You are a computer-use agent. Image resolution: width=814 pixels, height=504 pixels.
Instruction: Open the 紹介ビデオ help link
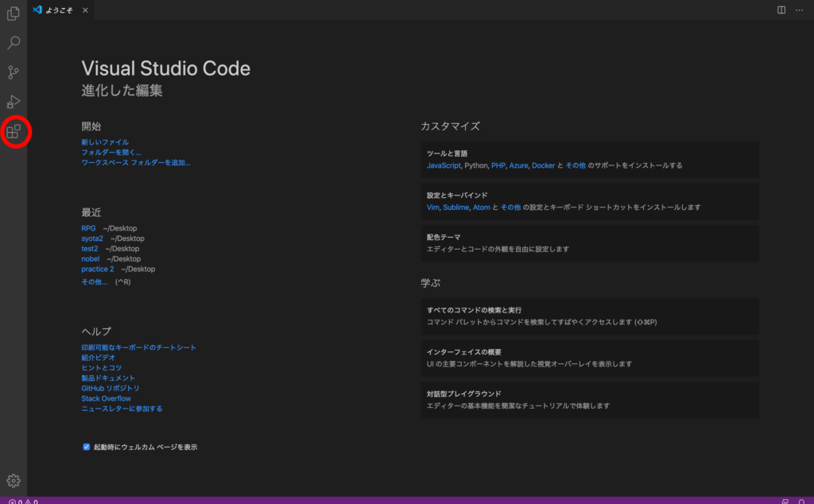tap(98, 358)
